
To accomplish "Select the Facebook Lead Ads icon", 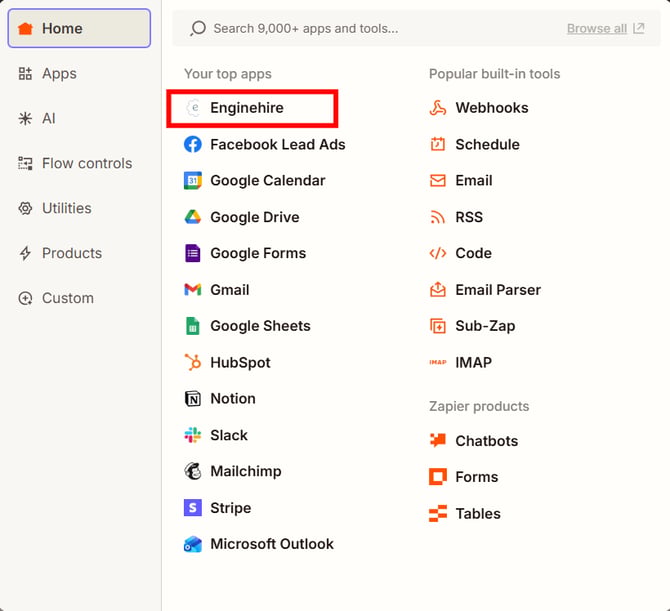I will (x=193, y=144).
